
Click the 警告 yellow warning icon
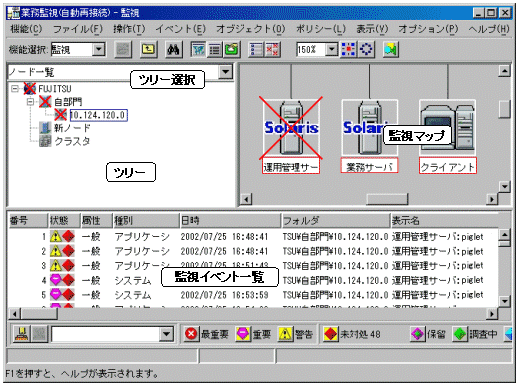point(285,334)
